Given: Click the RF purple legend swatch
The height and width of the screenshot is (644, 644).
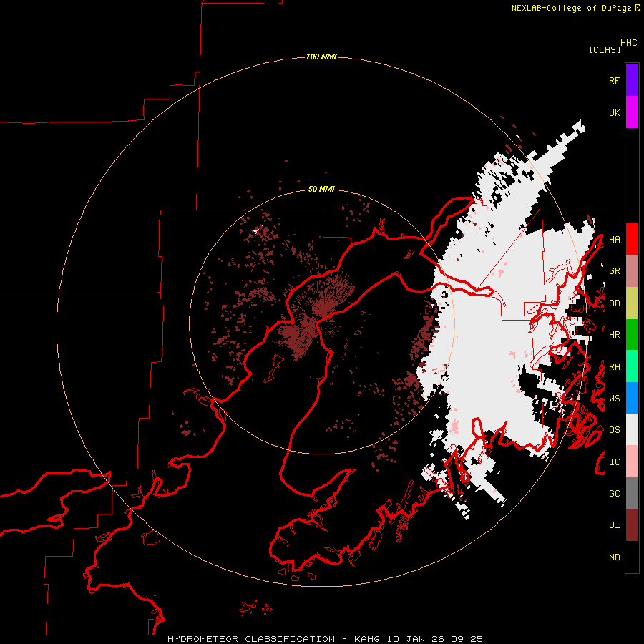Looking at the screenshot, I should (x=632, y=80).
